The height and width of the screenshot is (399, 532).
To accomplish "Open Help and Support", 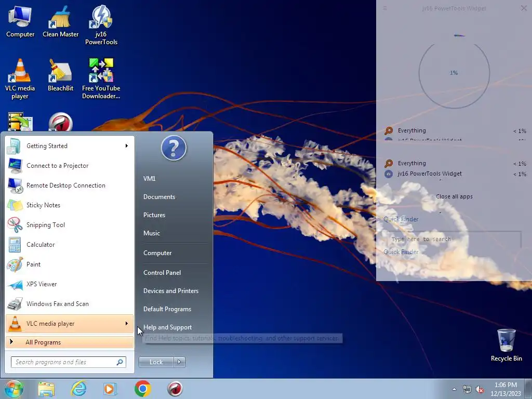I will tap(167, 327).
